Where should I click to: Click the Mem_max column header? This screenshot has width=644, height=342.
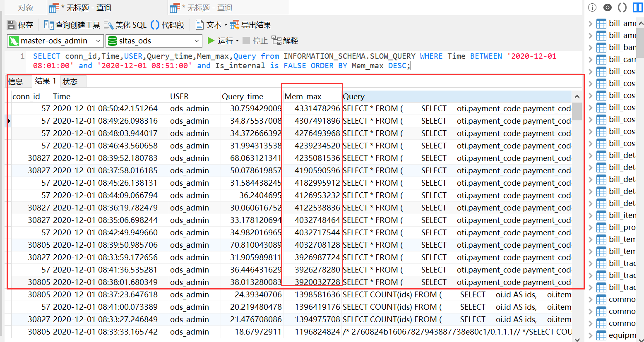[x=303, y=96]
